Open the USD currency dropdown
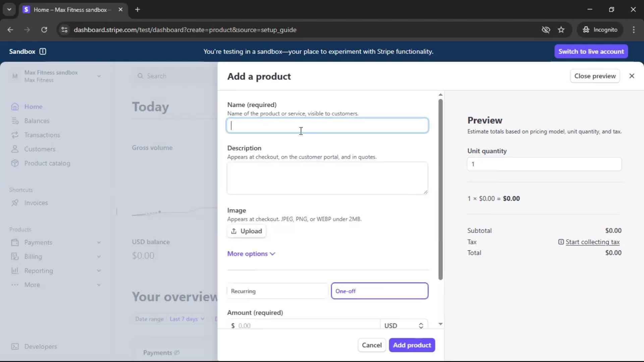The width and height of the screenshot is (644, 362). [x=404, y=325]
